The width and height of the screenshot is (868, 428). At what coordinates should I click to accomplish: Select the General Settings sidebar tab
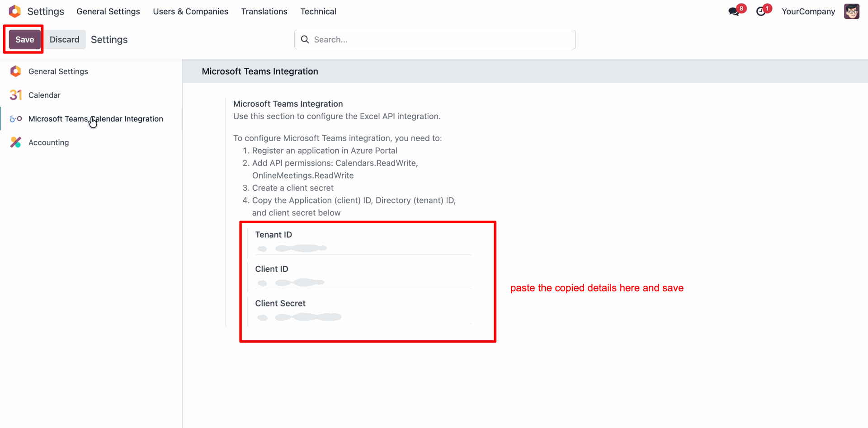click(x=91, y=71)
